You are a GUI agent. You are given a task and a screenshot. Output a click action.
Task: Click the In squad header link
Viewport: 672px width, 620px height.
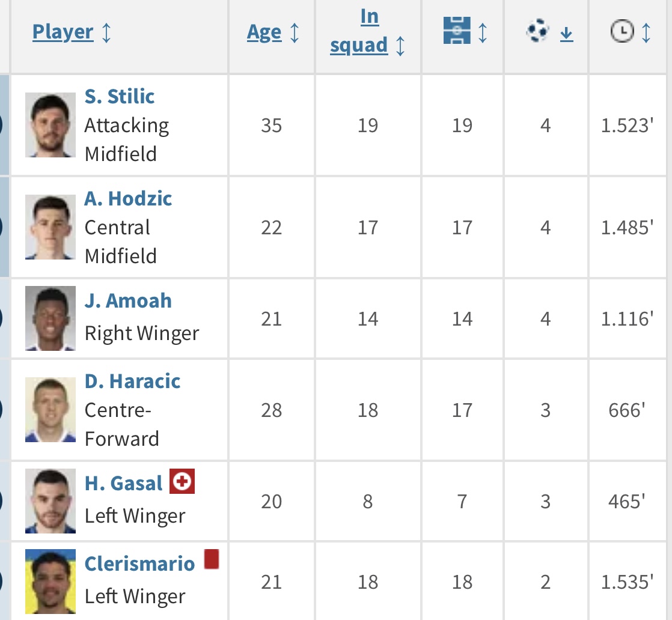point(361,31)
